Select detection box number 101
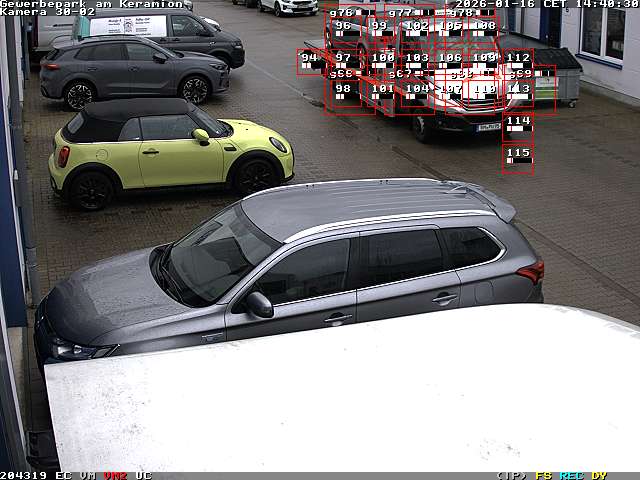Screen dimensions: 640x480 pyautogui.click(x=383, y=90)
